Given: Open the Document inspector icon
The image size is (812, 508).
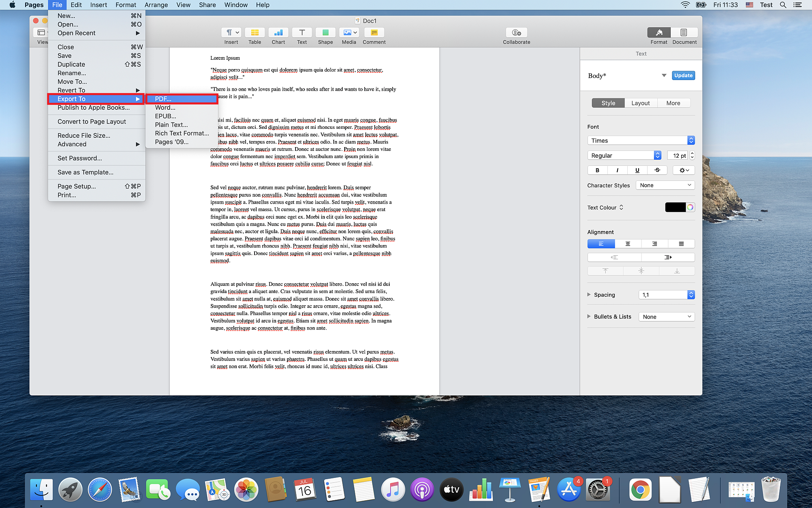Looking at the screenshot, I should click(x=684, y=33).
